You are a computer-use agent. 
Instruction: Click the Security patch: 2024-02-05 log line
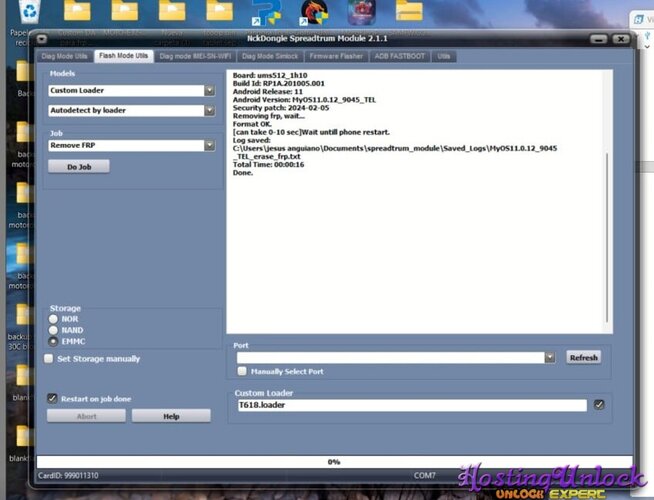(281, 108)
